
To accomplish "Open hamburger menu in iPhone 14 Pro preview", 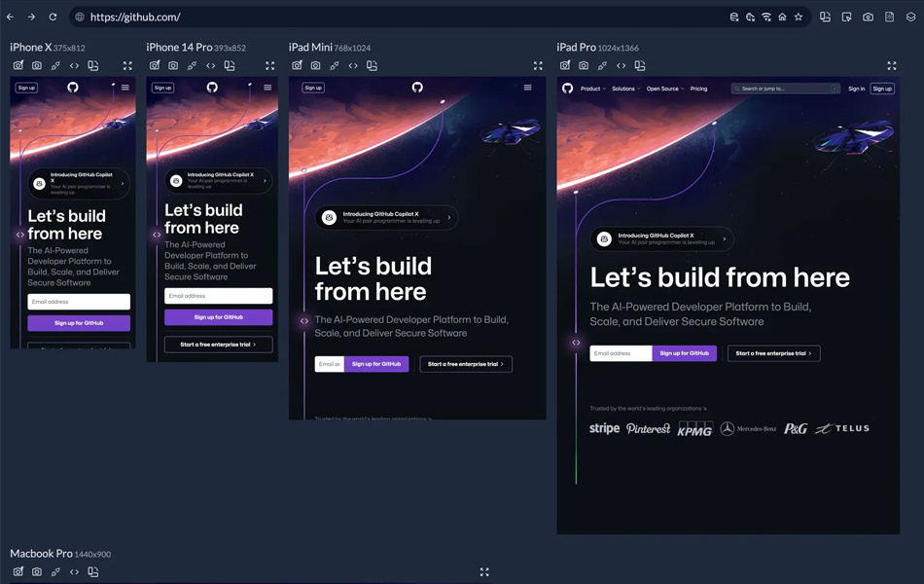I will [267, 88].
